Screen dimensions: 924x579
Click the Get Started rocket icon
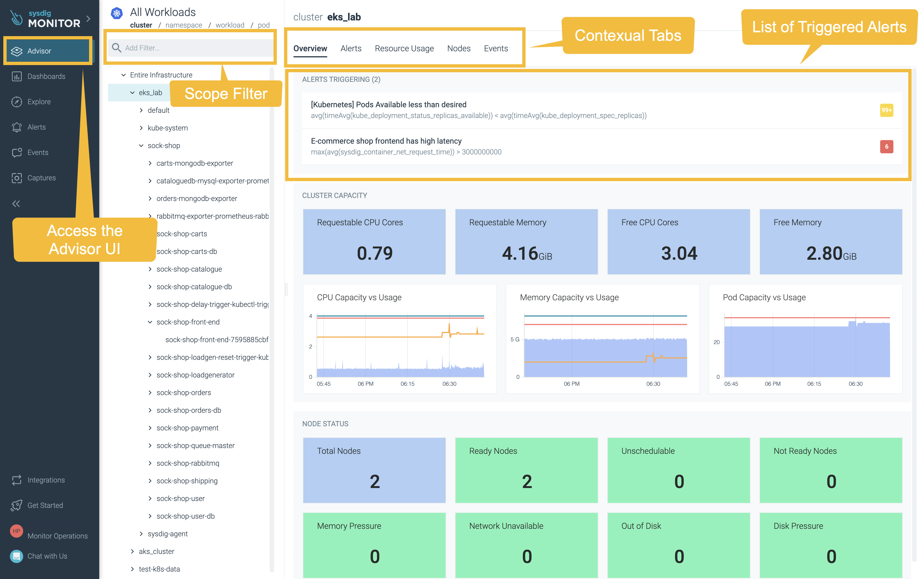click(x=17, y=505)
